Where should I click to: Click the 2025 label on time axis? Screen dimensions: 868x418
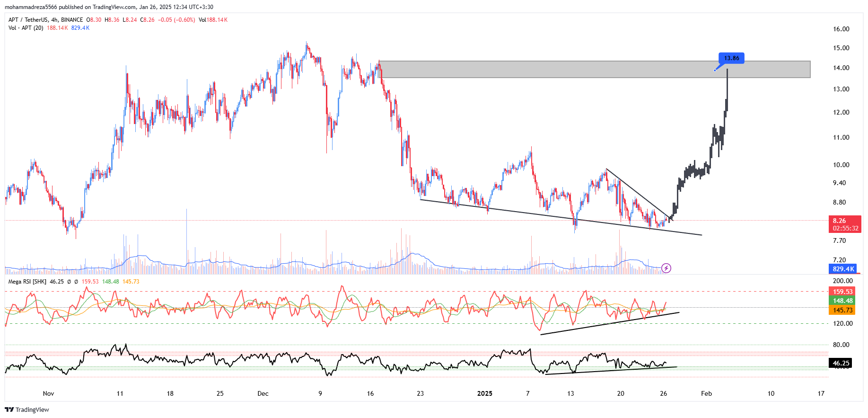[x=484, y=393]
